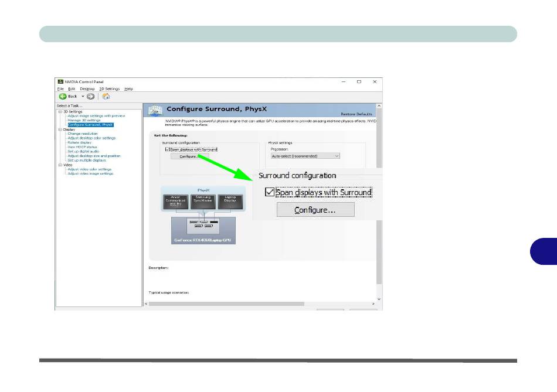Image resolution: width=557 pixels, height=392 pixels.
Task: Click the 'Set the following:' heading text
Action: tap(171, 135)
